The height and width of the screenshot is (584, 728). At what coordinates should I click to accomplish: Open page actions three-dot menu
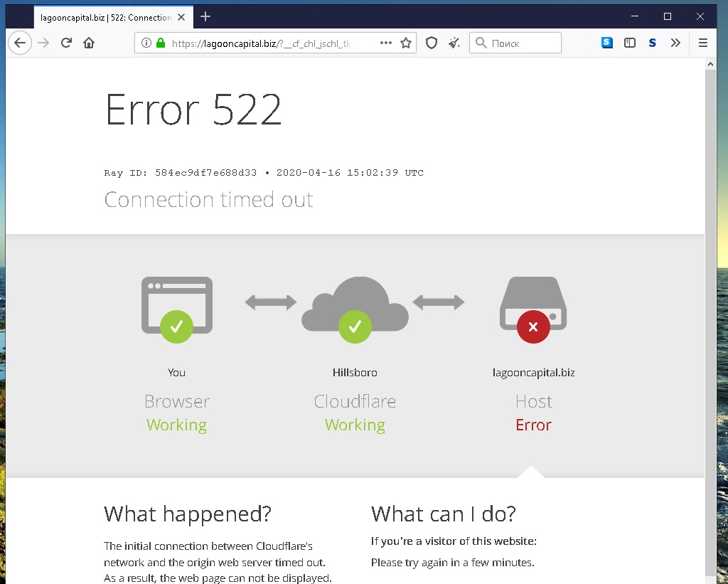click(x=386, y=43)
